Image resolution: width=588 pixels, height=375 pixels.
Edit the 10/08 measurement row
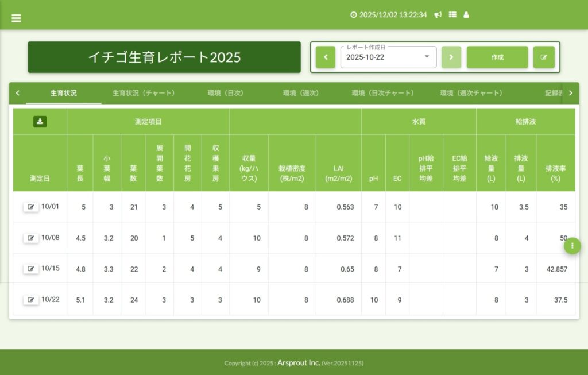point(31,238)
